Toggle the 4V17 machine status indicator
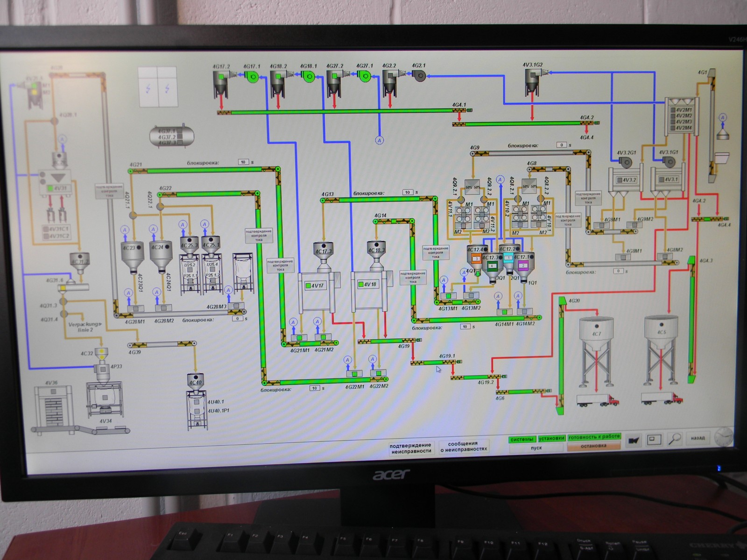This screenshot has height=560, width=747. point(309,286)
